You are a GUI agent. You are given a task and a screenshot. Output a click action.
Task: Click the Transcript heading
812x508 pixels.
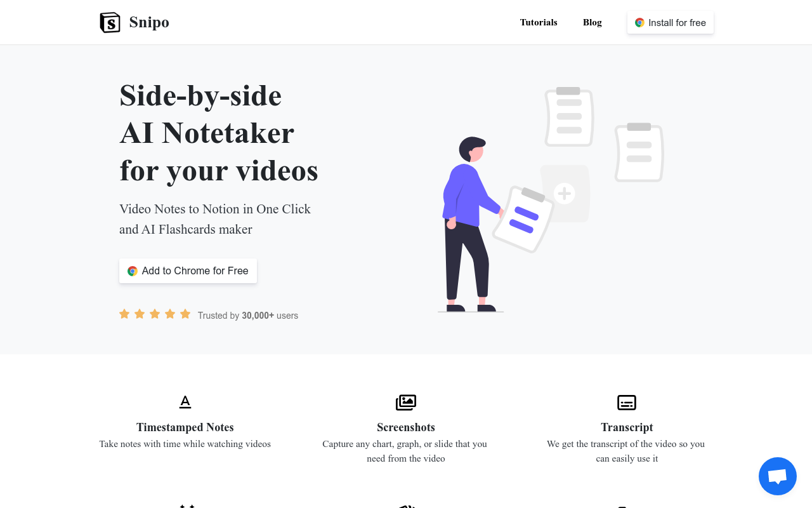click(x=627, y=427)
